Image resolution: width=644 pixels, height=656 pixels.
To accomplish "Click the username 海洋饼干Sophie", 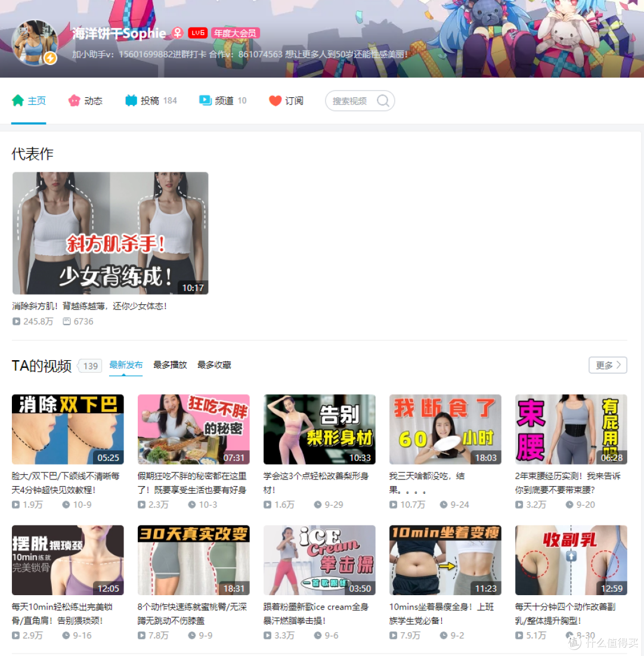I will coord(119,33).
